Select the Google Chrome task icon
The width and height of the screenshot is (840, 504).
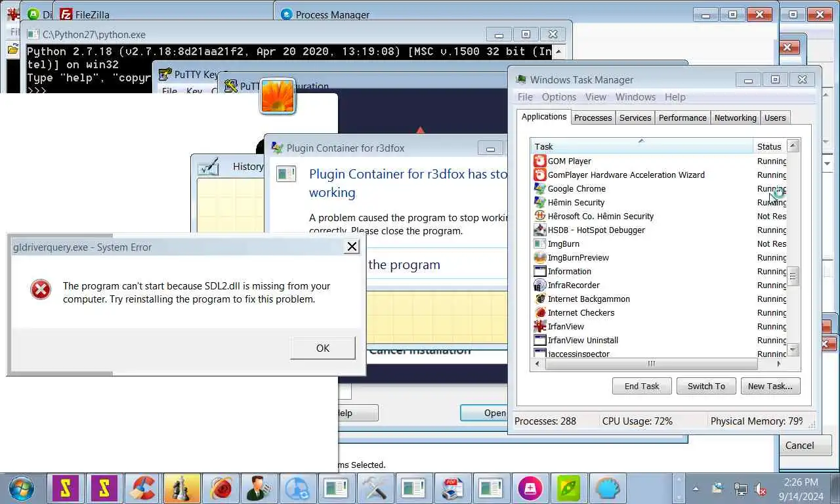coord(540,188)
